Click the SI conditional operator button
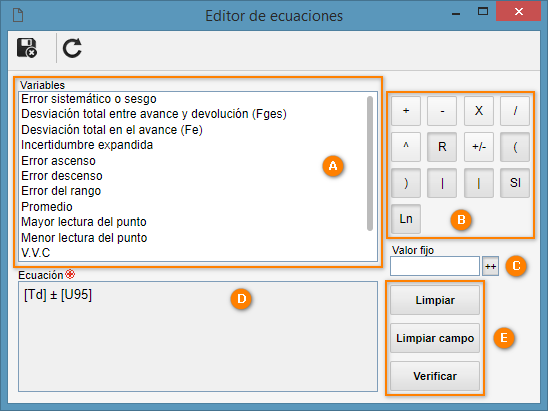 pyautogui.click(x=515, y=183)
